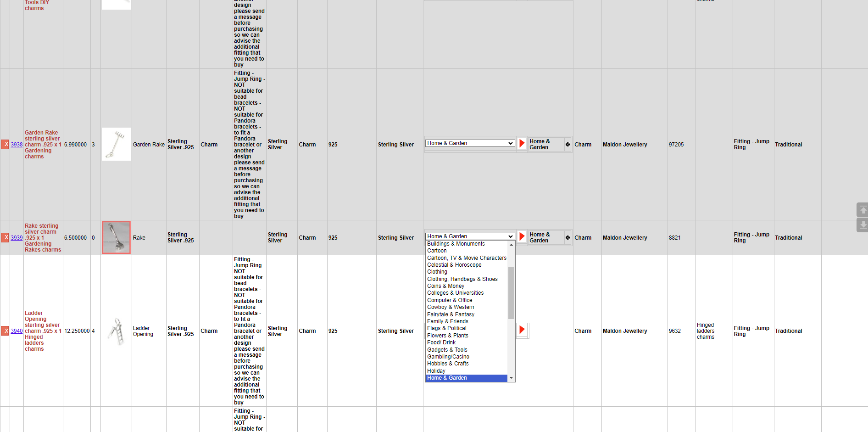Image resolution: width=868 pixels, height=432 pixels.
Task: Click the page scroll-down arrow button
Action: coord(862,225)
